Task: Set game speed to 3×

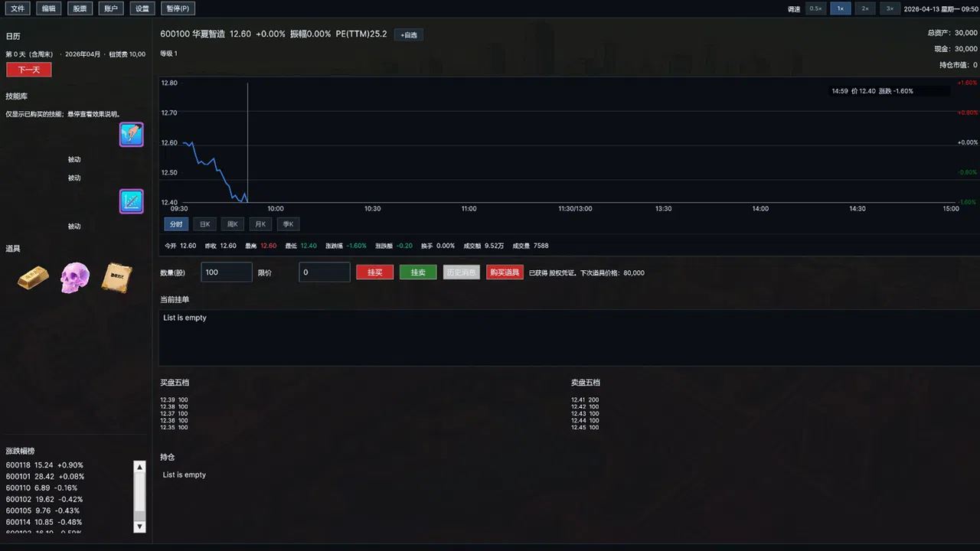Action: click(890, 8)
